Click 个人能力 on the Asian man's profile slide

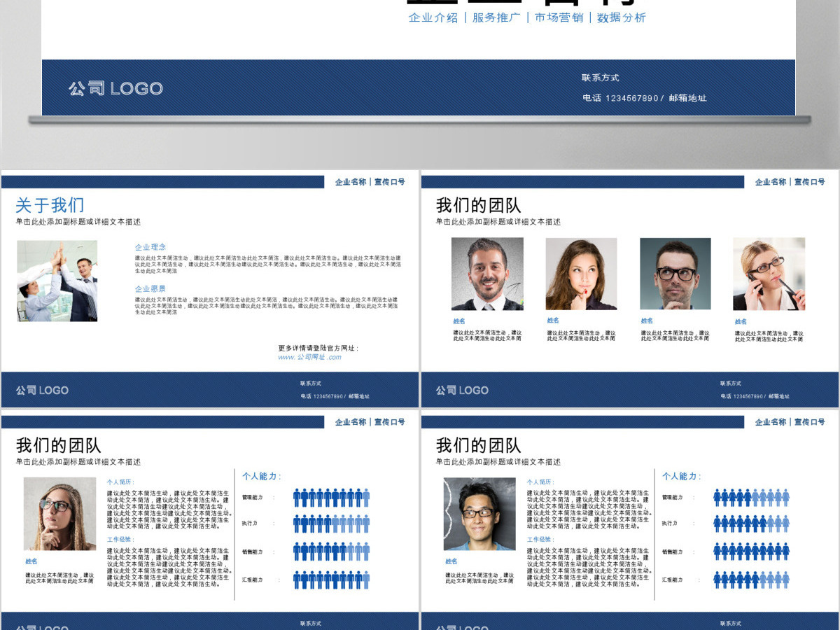coord(681,476)
